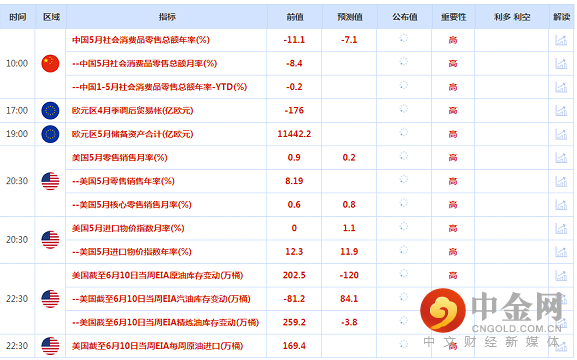Click 公布值 column header
This screenshot has width=577, height=360.
tap(404, 17)
